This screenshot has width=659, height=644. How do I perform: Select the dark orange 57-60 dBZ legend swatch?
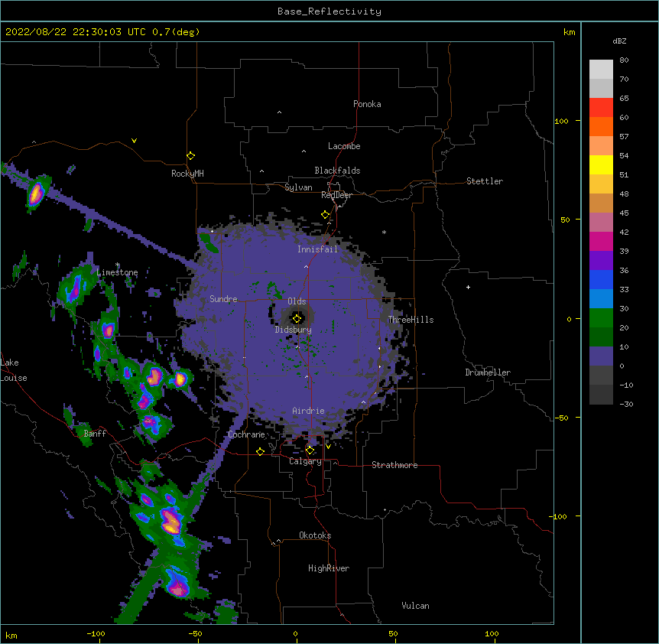[x=601, y=126]
